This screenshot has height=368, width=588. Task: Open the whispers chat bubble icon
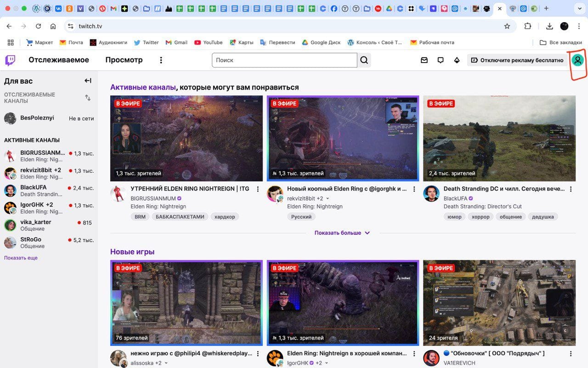pos(441,60)
